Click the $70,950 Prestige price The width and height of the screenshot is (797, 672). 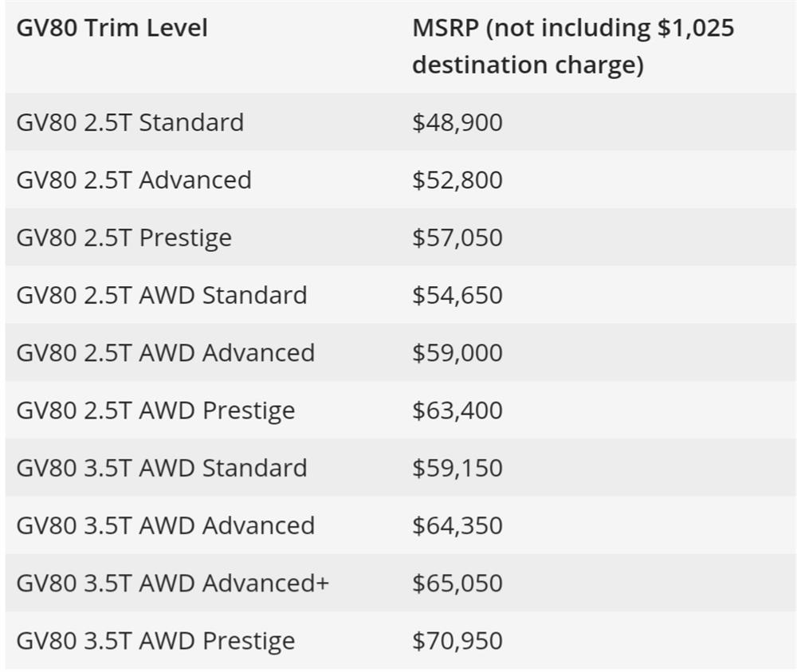pos(457,641)
